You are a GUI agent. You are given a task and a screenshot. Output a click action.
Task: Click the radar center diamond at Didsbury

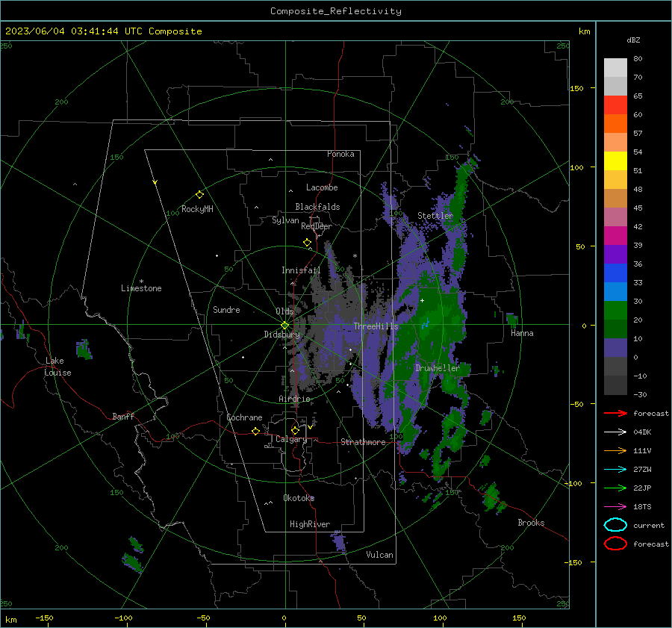click(284, 326)
